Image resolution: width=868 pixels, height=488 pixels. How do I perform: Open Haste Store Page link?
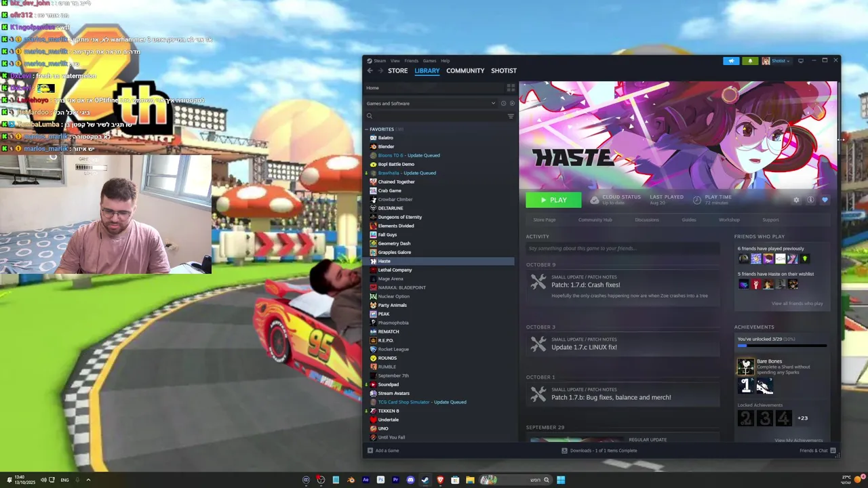pos(544,220)
